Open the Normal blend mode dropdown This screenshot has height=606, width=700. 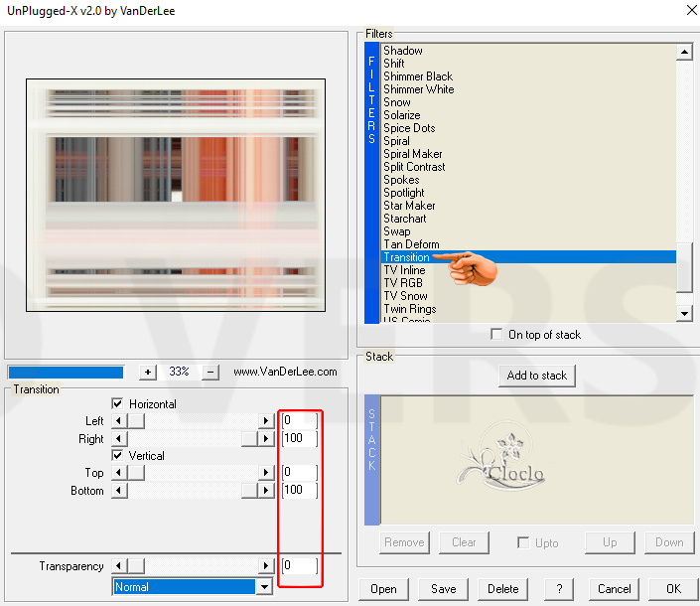coord(264,587)
